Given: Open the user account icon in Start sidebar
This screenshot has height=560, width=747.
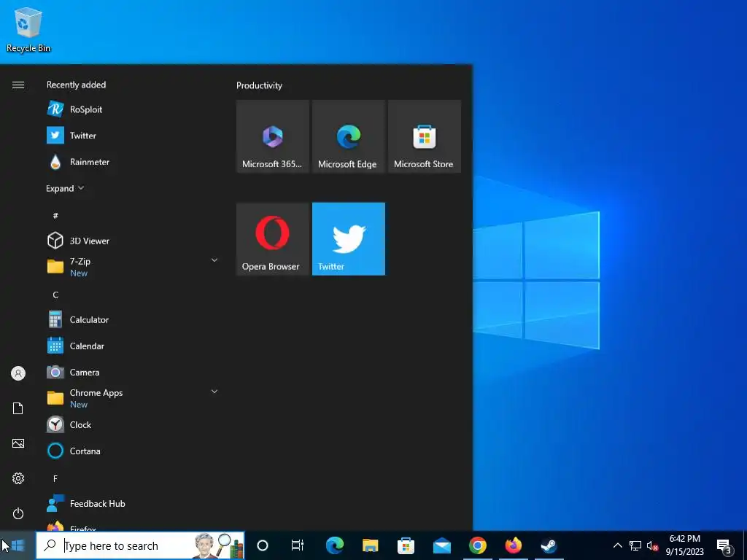Looking at the screenshot, I should [x=18, y=373].
